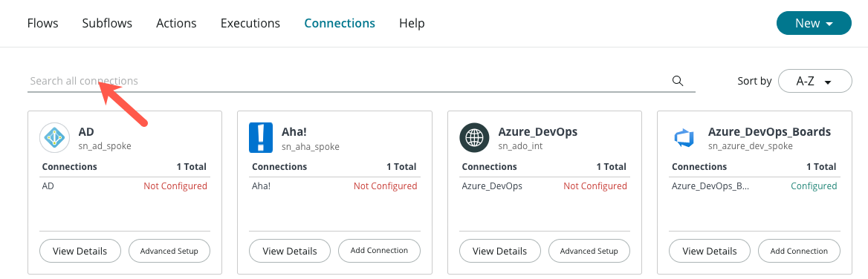The image size is (868, 279).
Task: Click the Aha! exclamation logo icon
Action: (x=261, y=137)
